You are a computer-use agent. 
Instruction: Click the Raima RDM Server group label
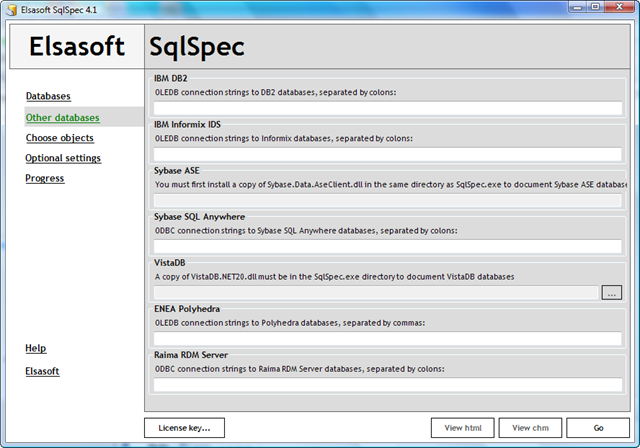pyautogui.click(x=191, y=355)
